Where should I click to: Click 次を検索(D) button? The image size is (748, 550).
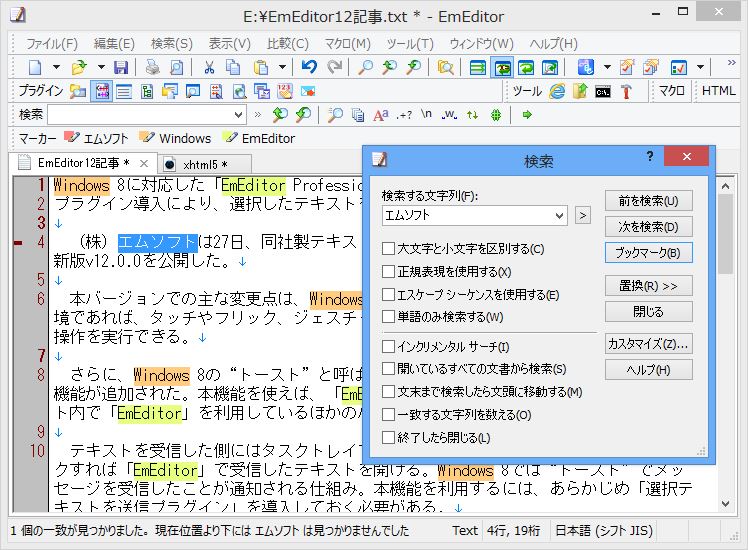[648, 227]
